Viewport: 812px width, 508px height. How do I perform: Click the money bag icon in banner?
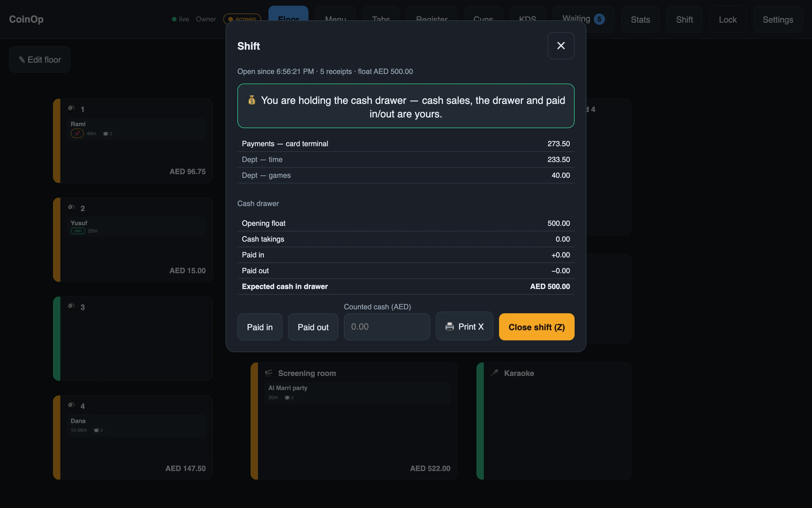coord(252,100)
